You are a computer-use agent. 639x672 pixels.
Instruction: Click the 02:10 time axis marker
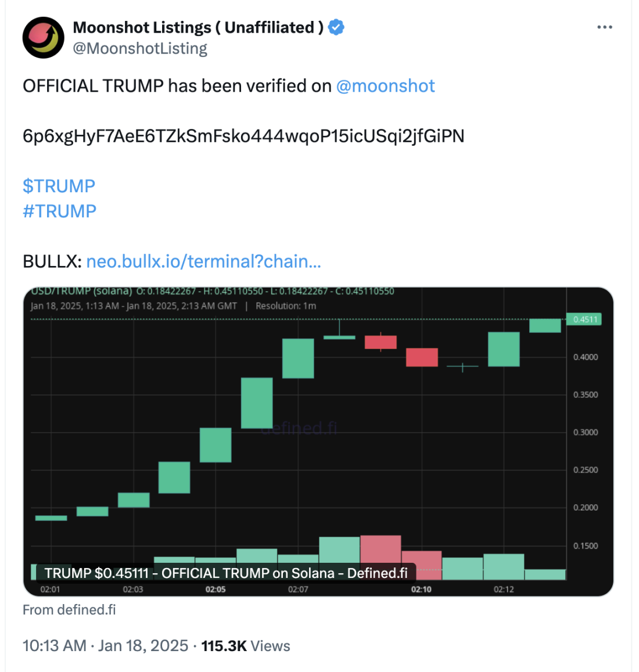[x=421, y=590]
